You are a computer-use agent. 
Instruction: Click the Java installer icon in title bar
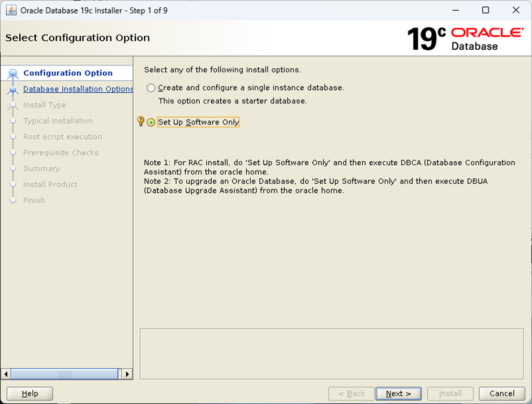point(11,10)
